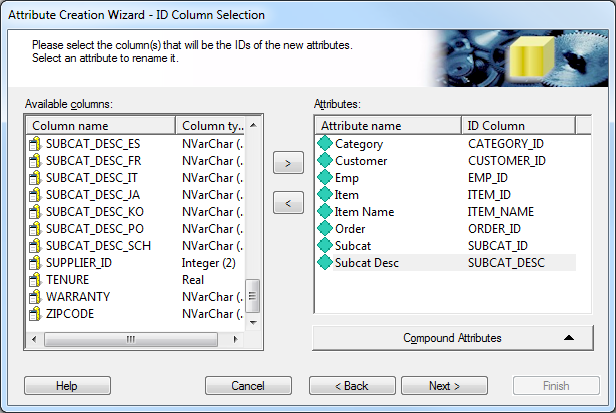Open Help for the wizard

(67, 386)
